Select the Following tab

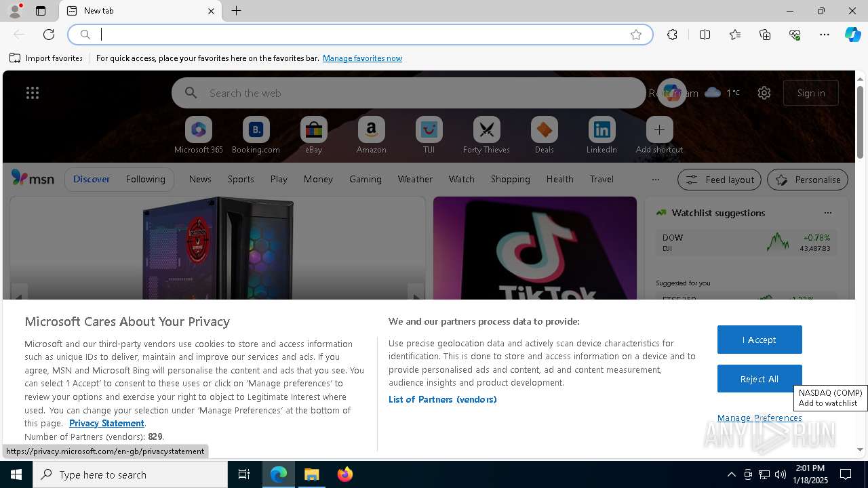coord(145,179)
